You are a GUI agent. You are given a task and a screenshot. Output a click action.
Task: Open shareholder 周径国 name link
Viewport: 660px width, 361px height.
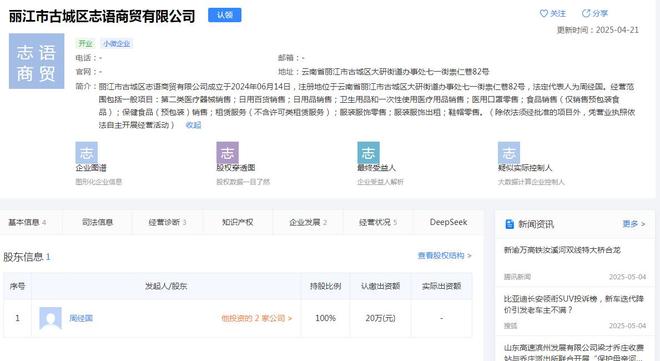(x=81, y=318)
